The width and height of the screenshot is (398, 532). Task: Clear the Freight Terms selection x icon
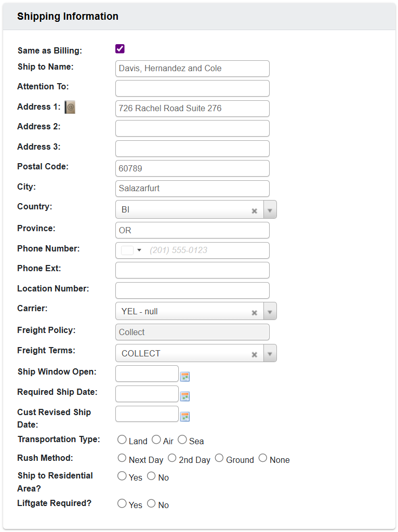[254, 354]
